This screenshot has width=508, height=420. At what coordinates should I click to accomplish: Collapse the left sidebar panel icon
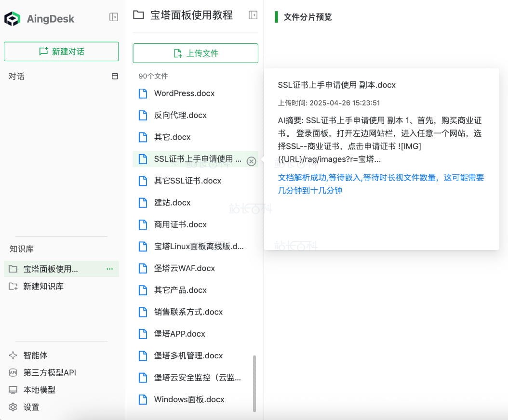[x=114, y=17]
